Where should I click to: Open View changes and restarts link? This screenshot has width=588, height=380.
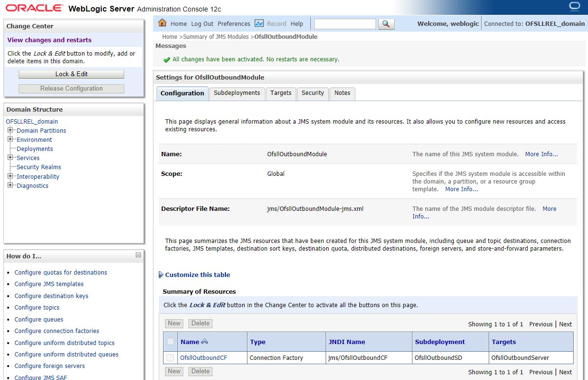click(x=49, y=40)
